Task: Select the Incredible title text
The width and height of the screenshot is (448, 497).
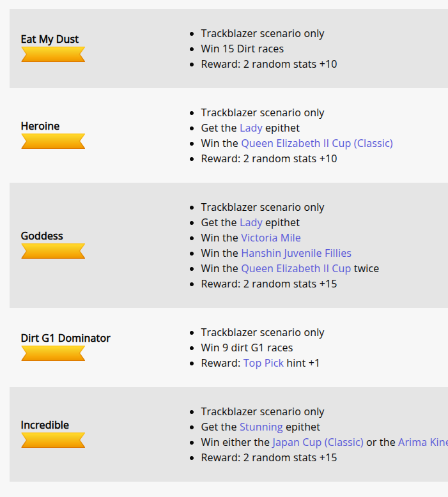Action: (x=45, y=425)
